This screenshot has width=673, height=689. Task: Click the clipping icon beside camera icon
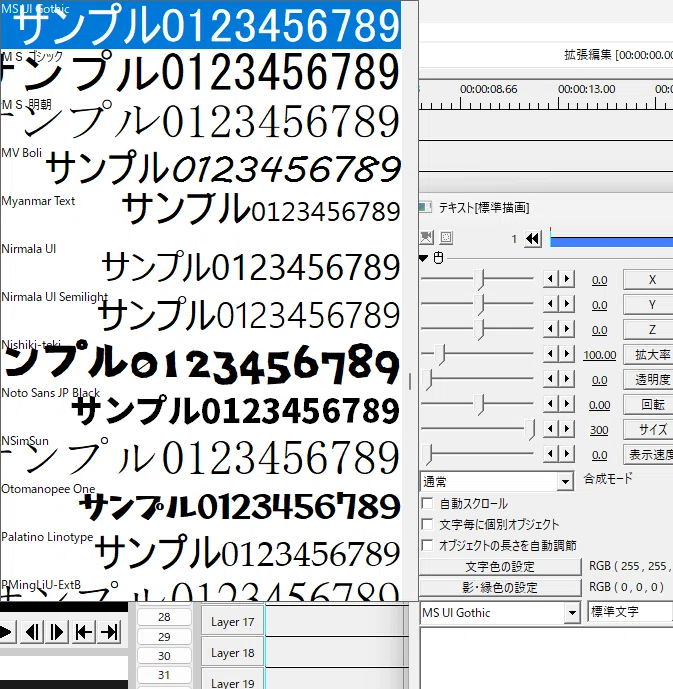tap(446, 238)
